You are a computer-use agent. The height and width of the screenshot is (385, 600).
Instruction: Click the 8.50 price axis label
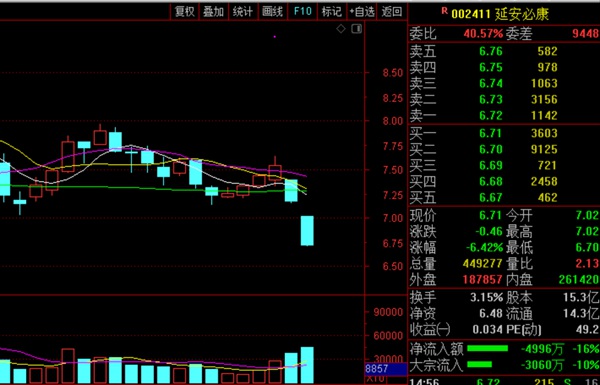tap(393, 73)
